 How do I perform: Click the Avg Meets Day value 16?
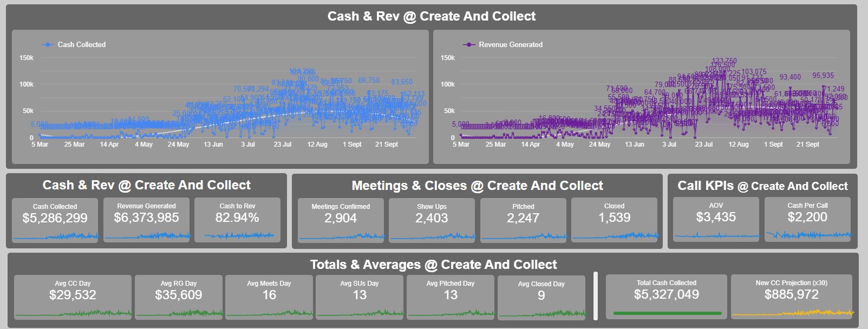(x=269, y=295)
